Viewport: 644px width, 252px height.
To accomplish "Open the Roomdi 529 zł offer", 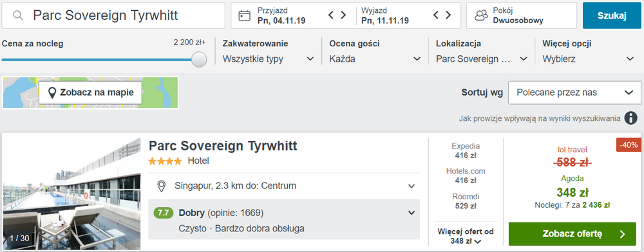I will 466,201.
